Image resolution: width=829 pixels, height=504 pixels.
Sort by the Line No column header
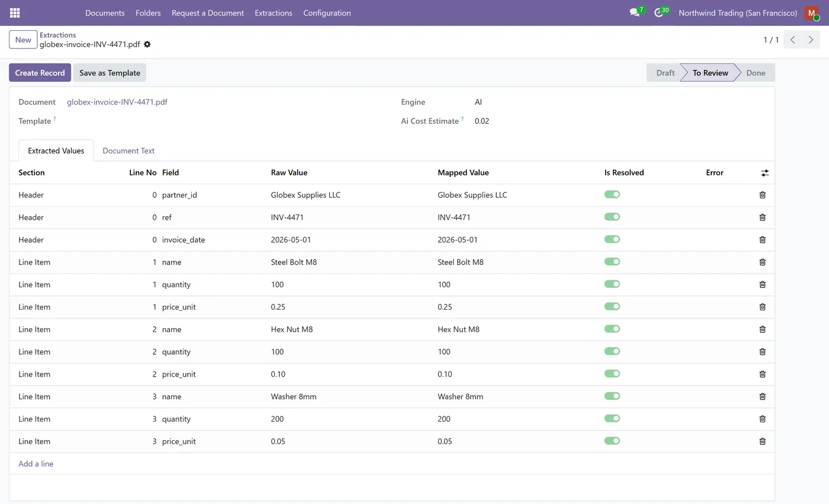(x=143, y=173)
